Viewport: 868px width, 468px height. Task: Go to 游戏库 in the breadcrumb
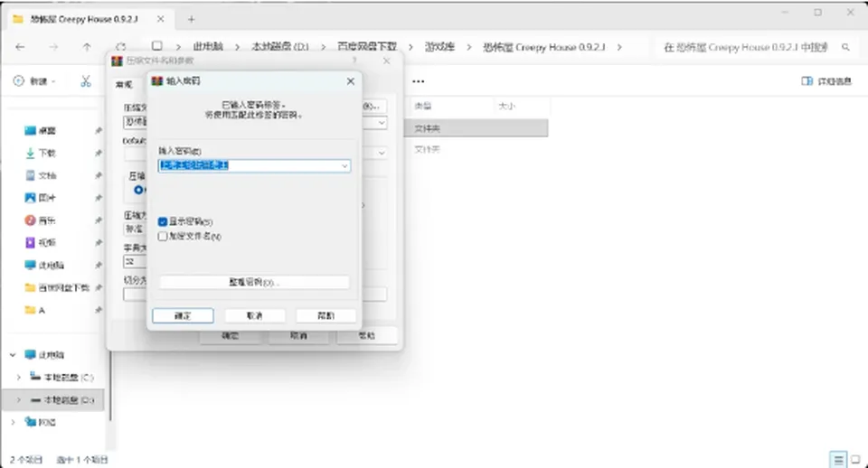[x=439, y=47]
